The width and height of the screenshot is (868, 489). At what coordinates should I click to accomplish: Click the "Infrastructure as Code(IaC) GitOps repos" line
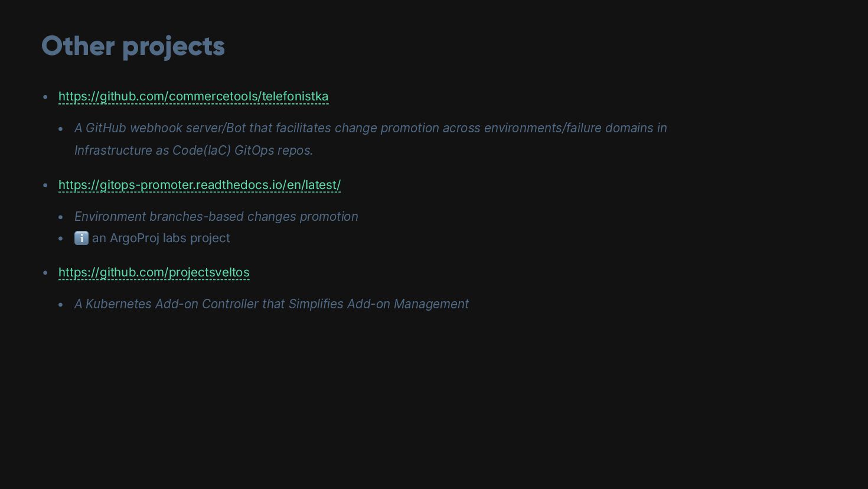click(x=194, y=151)
